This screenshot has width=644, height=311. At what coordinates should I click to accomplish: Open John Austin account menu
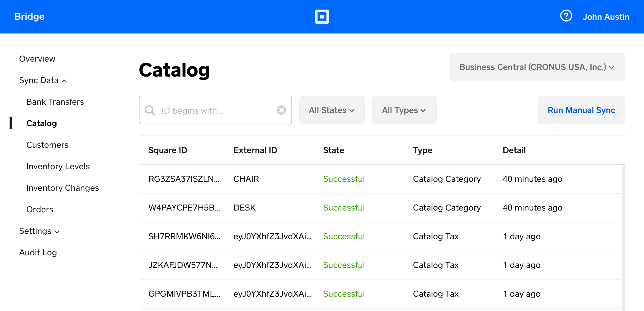[x=606, y=17]
